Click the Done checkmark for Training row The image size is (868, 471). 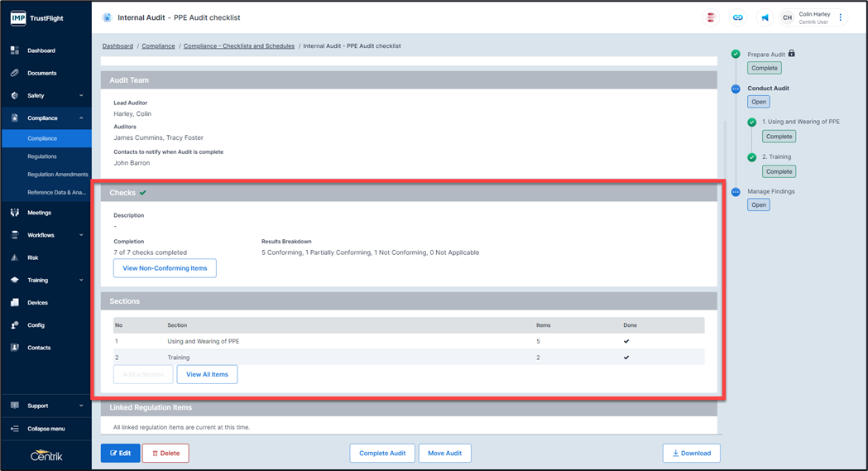click(626, 358)
